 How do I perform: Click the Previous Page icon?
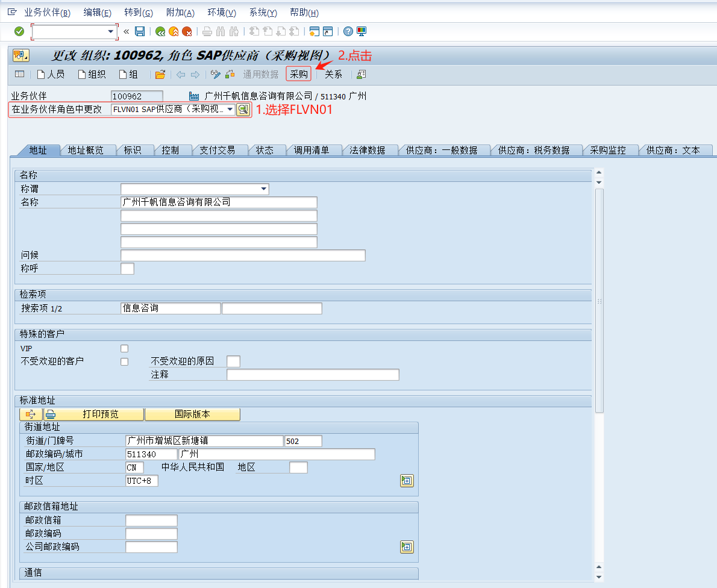(x=268, y=31)
